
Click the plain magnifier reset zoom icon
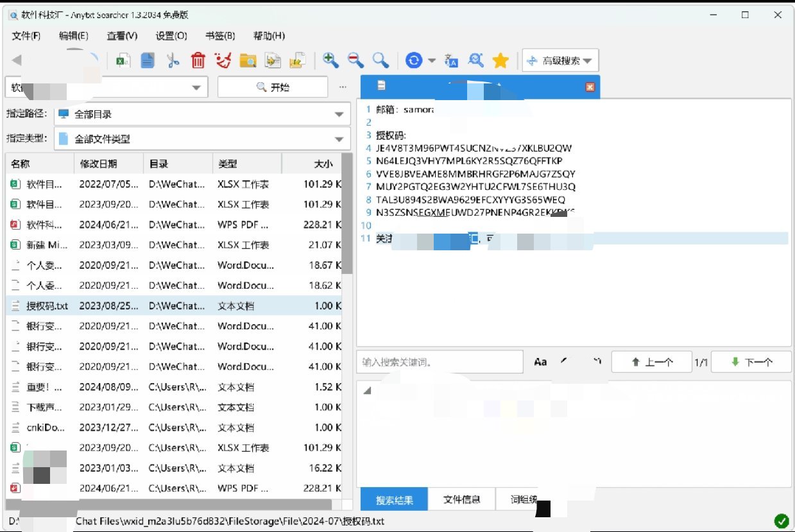coord(381,60)
